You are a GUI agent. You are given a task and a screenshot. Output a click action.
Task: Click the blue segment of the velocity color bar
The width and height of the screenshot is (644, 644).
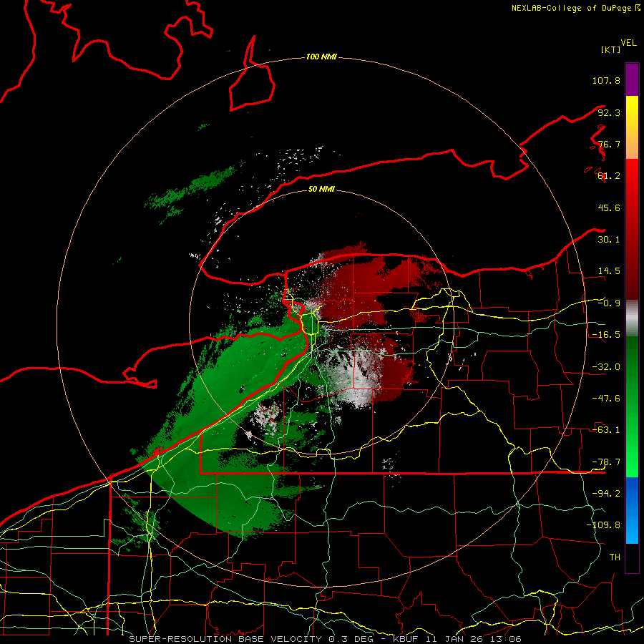(x=632, y=510)
